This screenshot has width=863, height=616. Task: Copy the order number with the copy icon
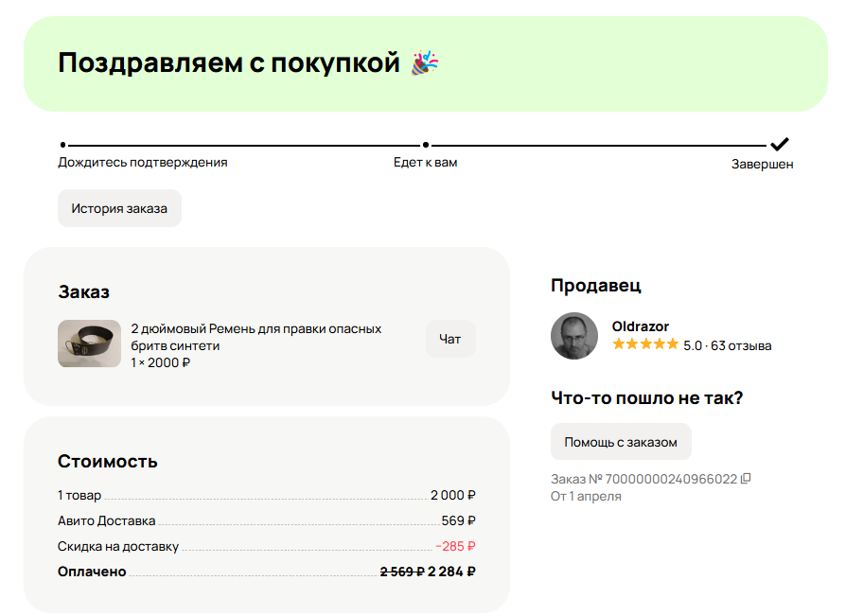click(746, 479)
